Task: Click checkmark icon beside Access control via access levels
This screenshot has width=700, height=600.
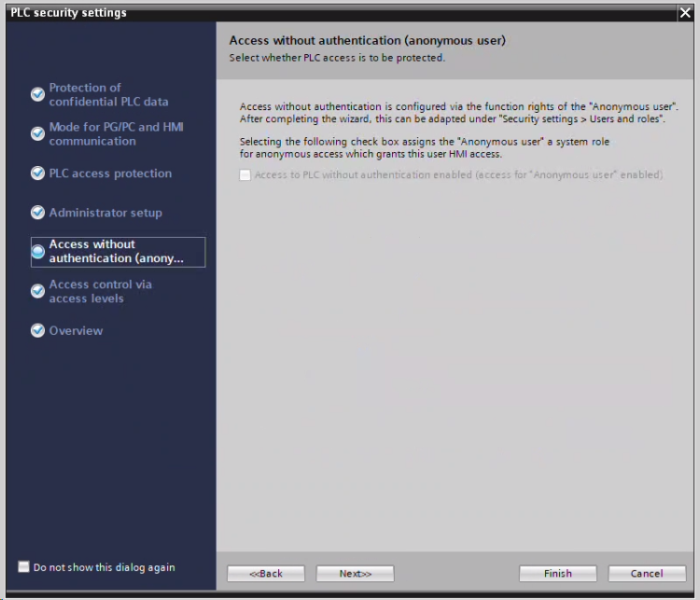Action: 38,291
